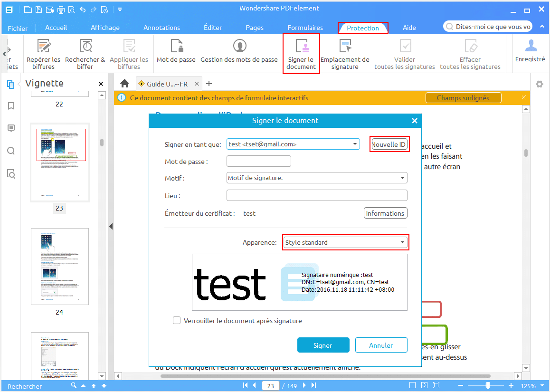Send the PDF as an email attachment

click(x=50, y=10)
